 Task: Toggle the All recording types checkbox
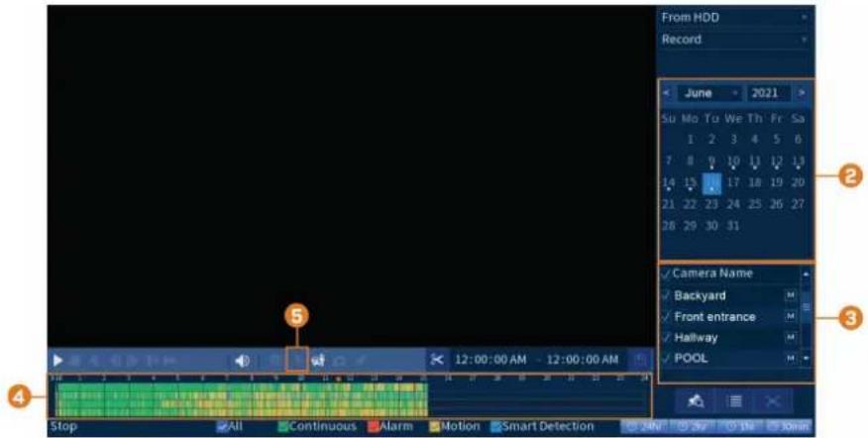[222, 426]
